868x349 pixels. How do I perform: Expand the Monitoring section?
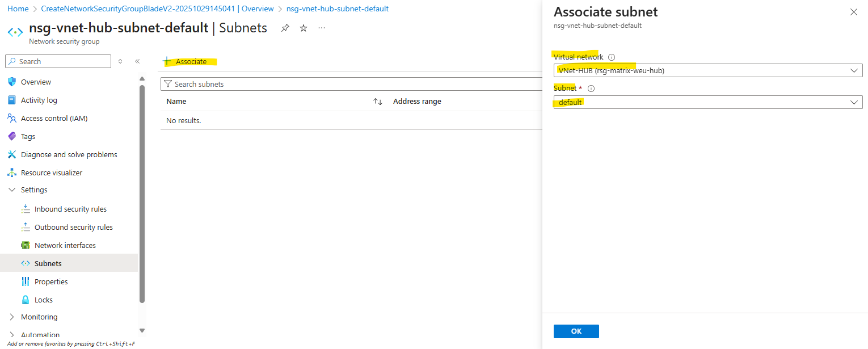point(12,317)
